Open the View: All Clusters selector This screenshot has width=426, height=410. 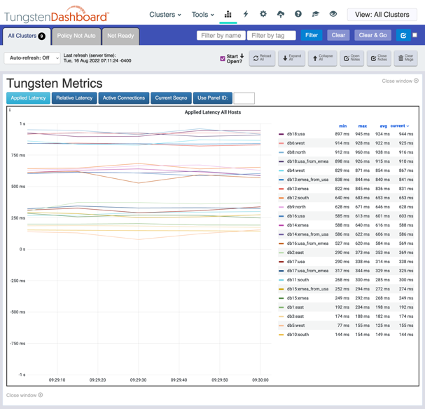point(382,15)
